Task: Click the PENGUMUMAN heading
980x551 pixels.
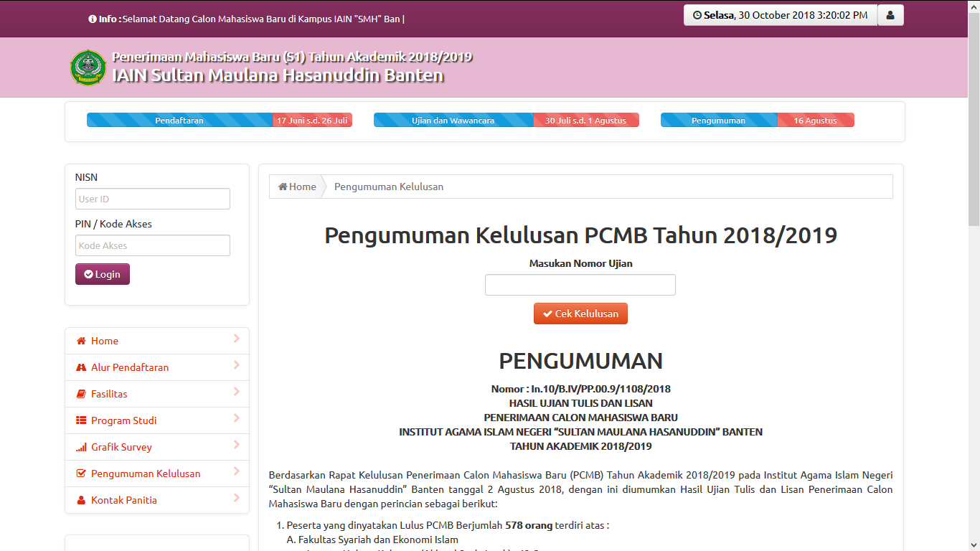Action: 580,360
